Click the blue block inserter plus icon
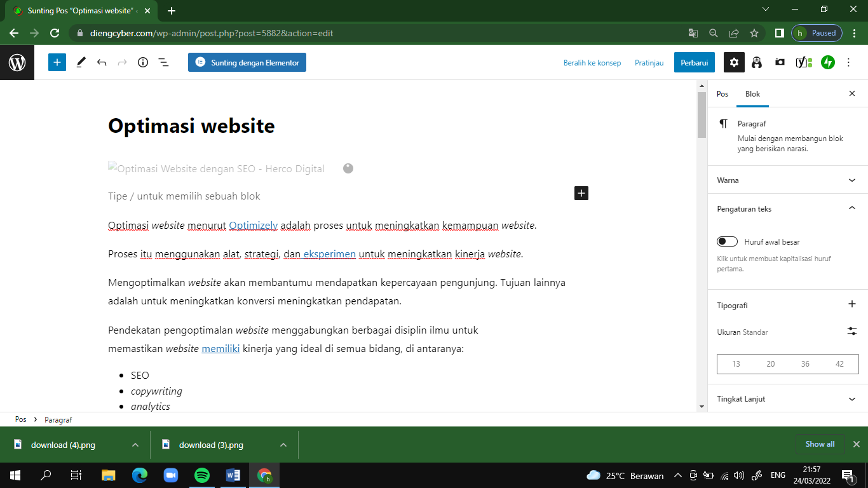This screenshot has width=868, height=488. (x=57, y=62)
